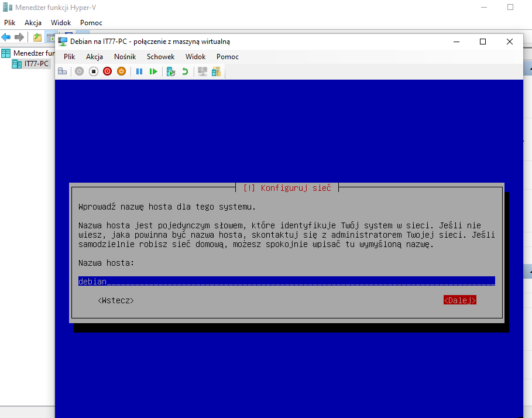532x418 pixels.
Task: Open the Widok menu in VM window
Action: pyautogui.click(x=195, y=57)
